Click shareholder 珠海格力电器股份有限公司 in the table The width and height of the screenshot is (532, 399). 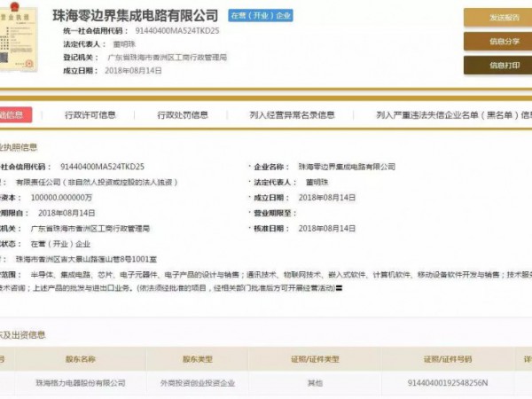(x=79, y=384)
